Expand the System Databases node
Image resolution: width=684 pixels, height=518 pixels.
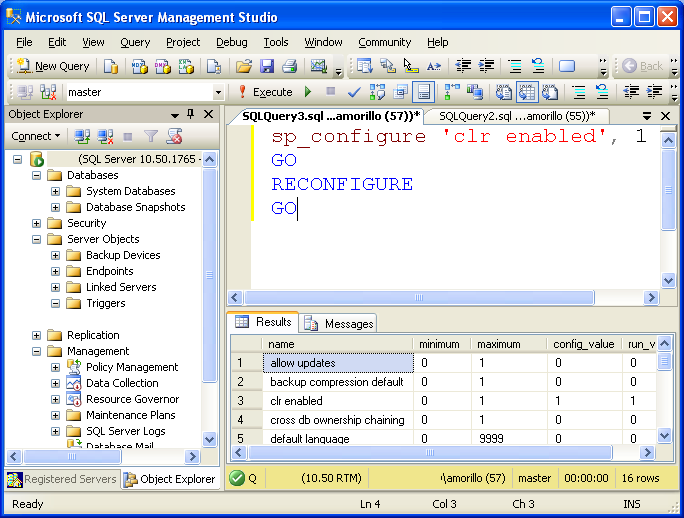[x=55, y=191]
